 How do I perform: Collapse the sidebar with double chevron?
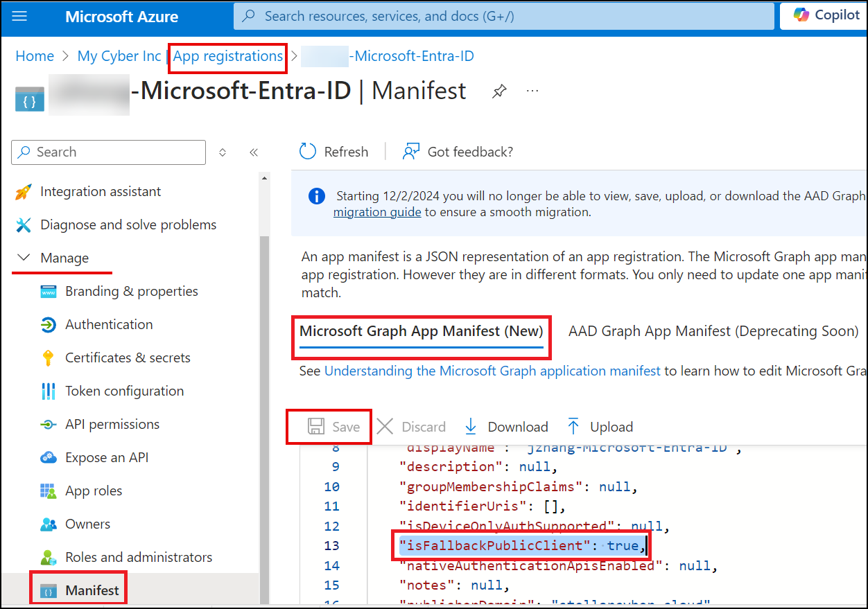point(254,152)
